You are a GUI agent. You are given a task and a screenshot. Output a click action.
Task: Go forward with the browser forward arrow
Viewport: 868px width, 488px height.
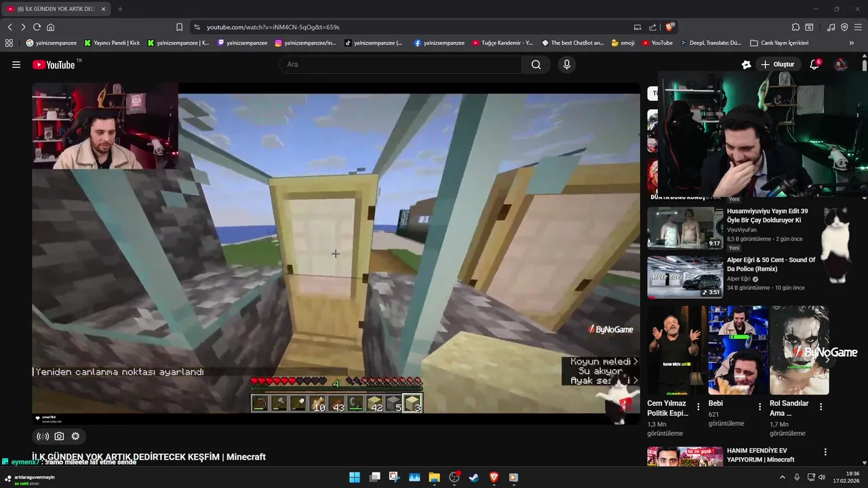(23, 27)
